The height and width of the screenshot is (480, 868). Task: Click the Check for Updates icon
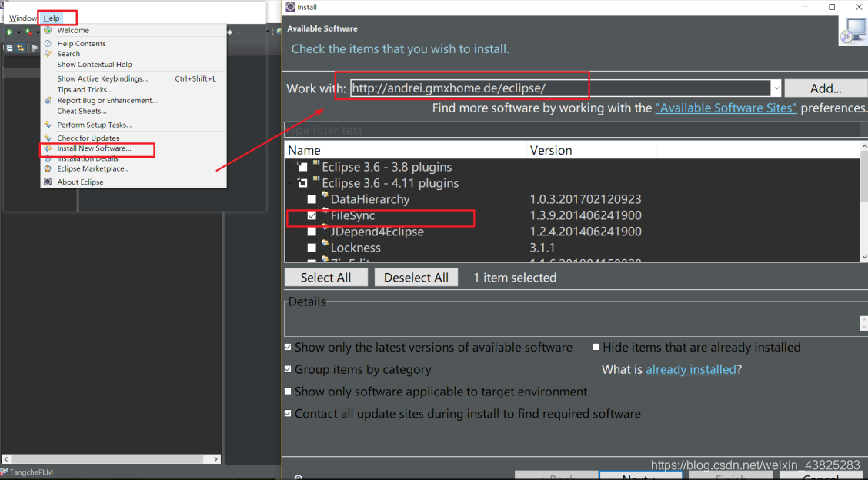[48, 138]
